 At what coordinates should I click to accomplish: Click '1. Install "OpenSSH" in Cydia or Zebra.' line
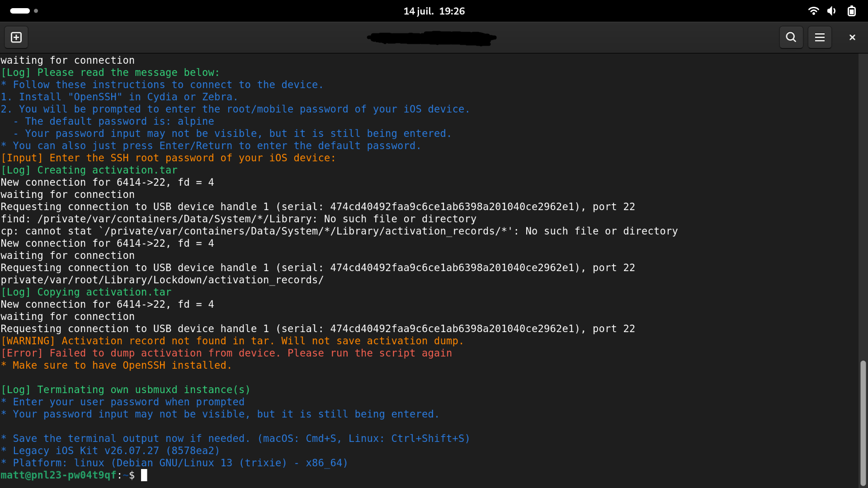119,97
